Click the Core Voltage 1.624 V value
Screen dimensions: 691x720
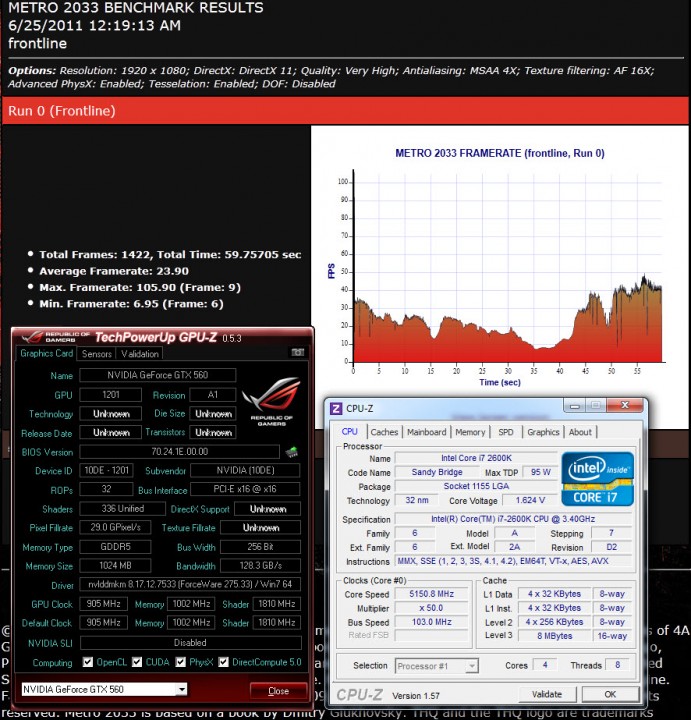click(530, 500)
